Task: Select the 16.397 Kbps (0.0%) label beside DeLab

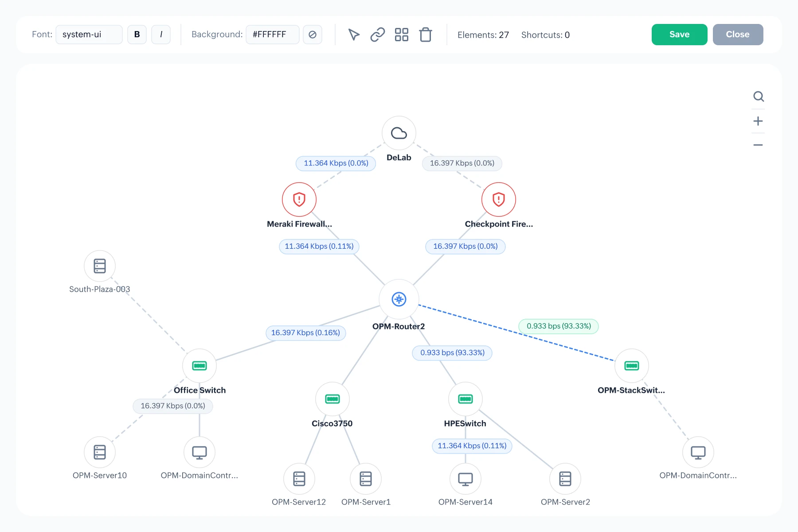Action: pyautogui.click(x=462, y=163)
